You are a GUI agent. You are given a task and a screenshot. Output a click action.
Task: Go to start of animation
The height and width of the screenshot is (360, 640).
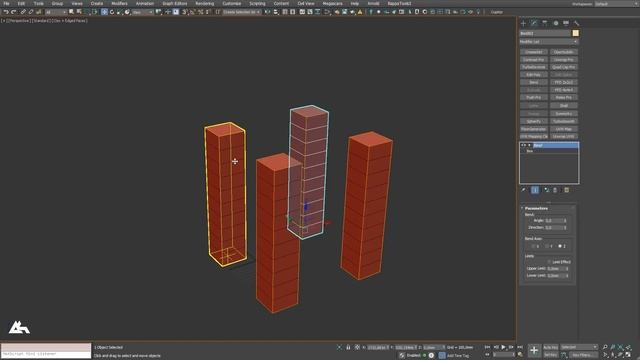tap(487, 347)
